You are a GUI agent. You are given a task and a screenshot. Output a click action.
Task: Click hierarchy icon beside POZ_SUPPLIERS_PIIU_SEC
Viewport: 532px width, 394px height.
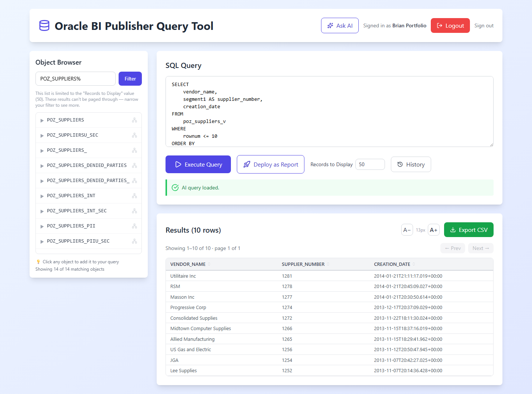(x=134, y=241)
